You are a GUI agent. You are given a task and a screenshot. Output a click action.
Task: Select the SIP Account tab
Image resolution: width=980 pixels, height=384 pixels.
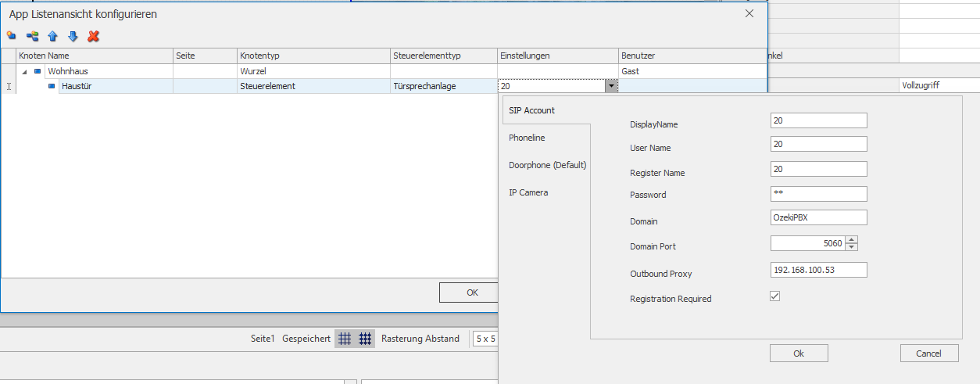coord(532,110)
